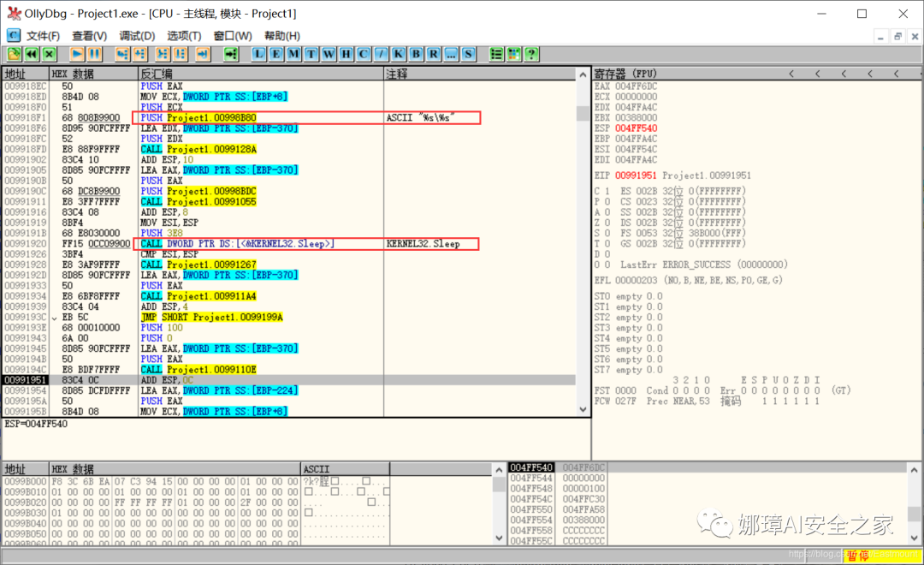This screenshot has height=565, width=924.
Task: Click the Appearance colors grid icon
Action: (x=514, y=54)
